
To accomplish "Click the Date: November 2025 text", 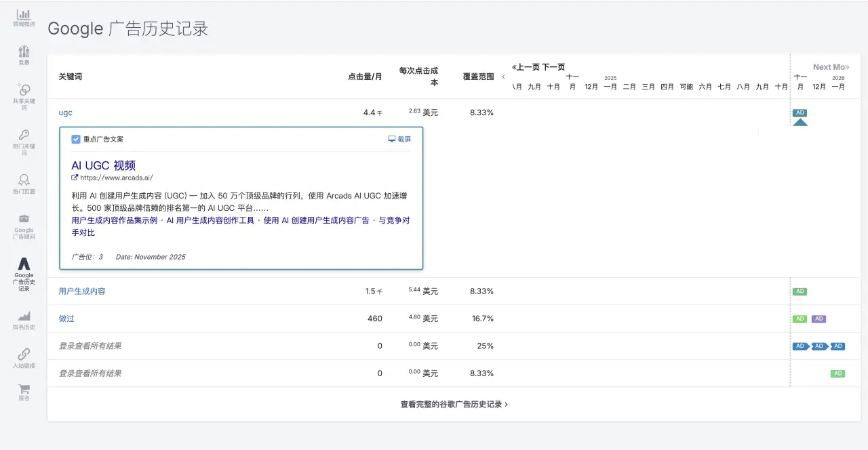I will point(151,257).
